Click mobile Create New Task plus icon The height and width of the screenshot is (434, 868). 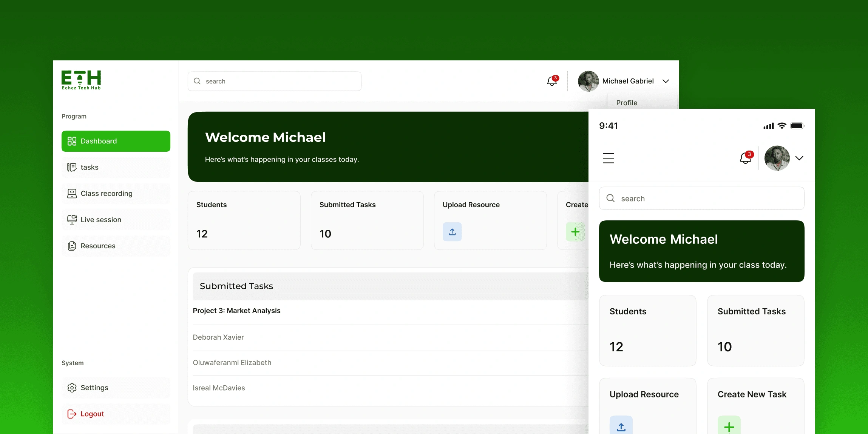pyautogui.click(x=729, y=426)
